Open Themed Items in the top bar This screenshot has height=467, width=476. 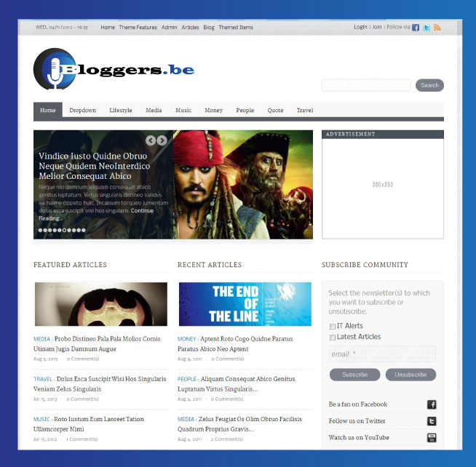(236, 28)
